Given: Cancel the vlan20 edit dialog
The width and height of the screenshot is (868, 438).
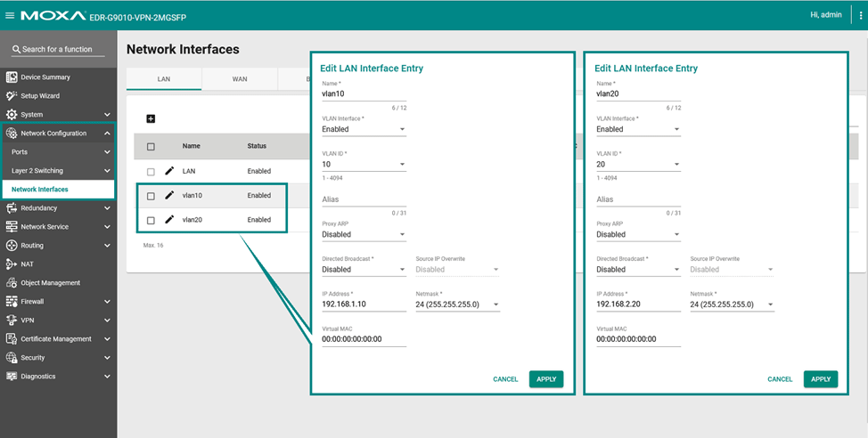Looking at the screenshot, I should pyautogui.click(x=780, y=379).
